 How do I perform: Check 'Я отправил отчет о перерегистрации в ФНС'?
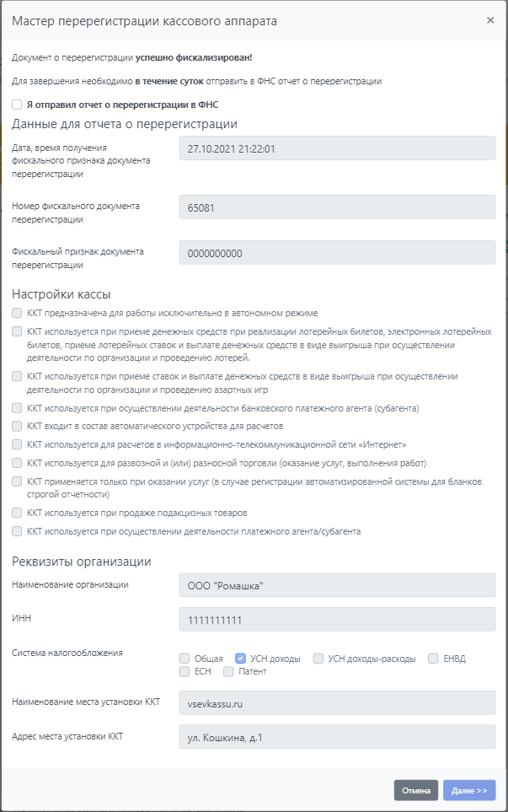(x=17, y=105)
